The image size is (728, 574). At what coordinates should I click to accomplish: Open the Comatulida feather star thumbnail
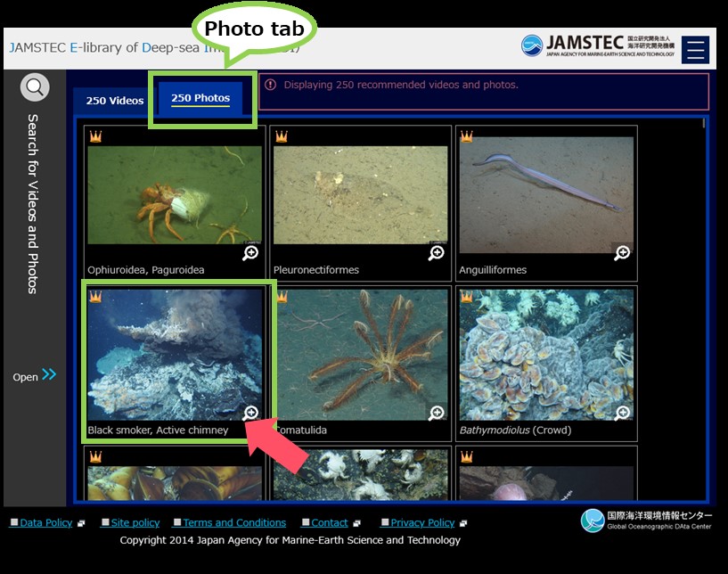363,356
